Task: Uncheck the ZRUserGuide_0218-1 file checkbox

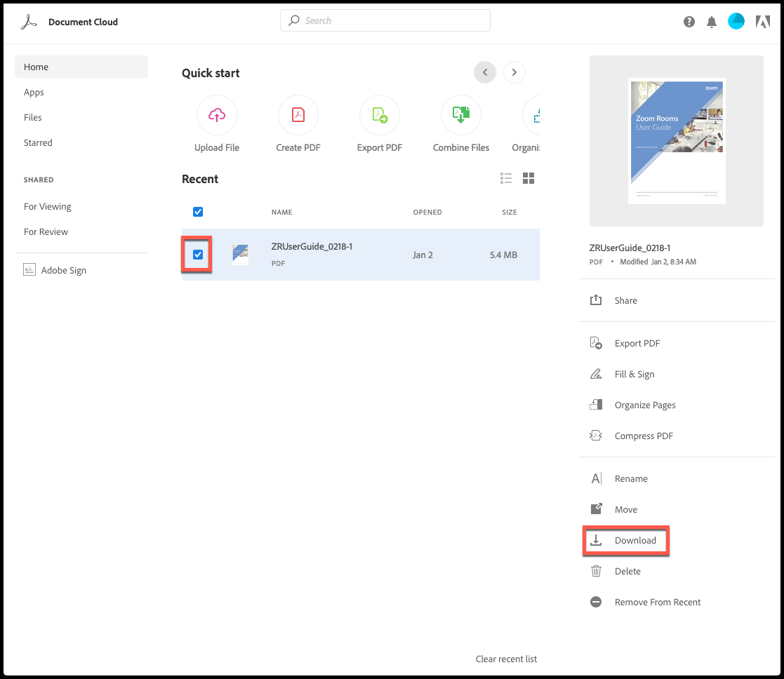Action: [x=198, y=255]
